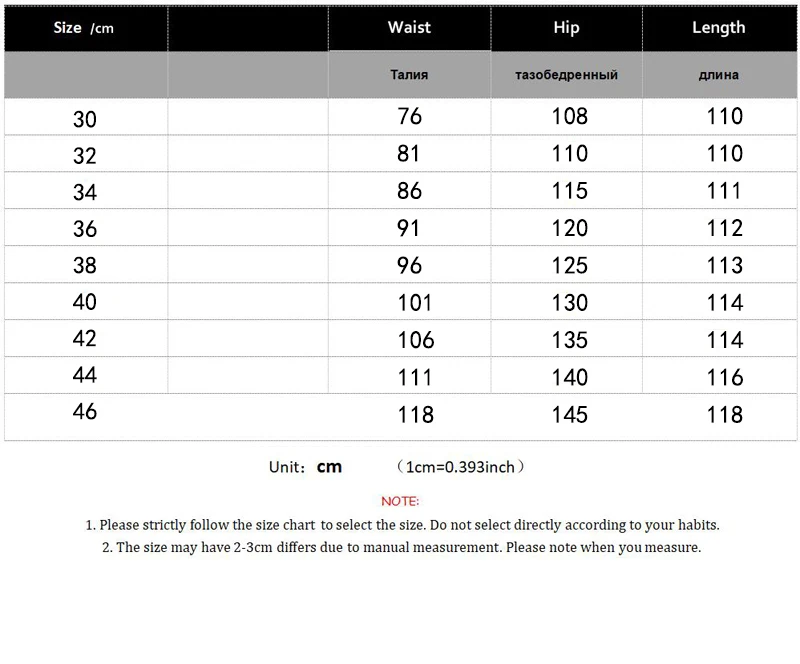
Task: Click the red NOTE: label
Action: pos(400,500)
